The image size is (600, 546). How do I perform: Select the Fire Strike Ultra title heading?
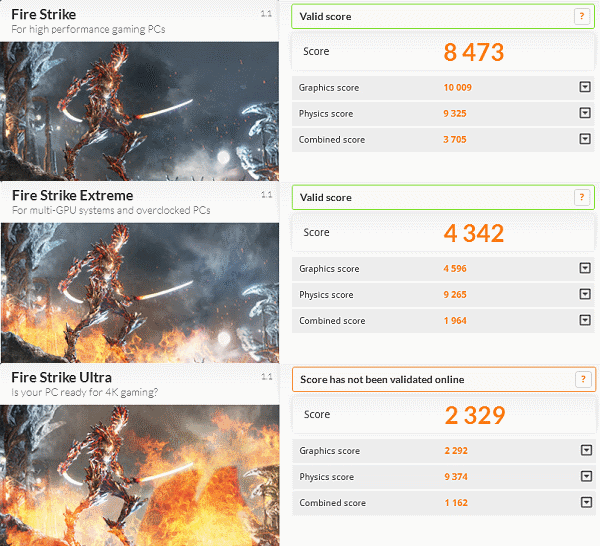pyautogui.click(x=62, y=378)
